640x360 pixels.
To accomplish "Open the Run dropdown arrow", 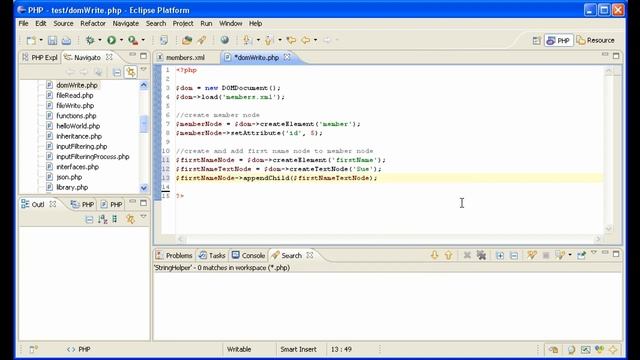I will pyautogui.click(x=121, y=40).
